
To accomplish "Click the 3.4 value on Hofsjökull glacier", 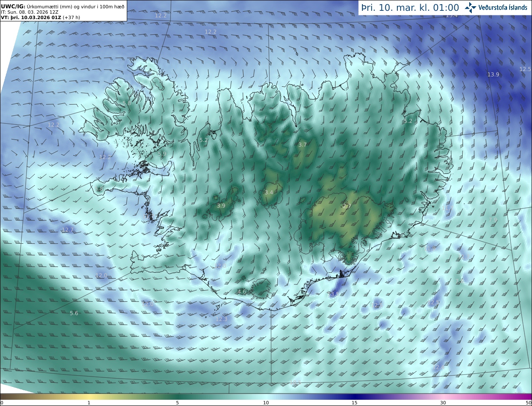I will tap(269, 192).
